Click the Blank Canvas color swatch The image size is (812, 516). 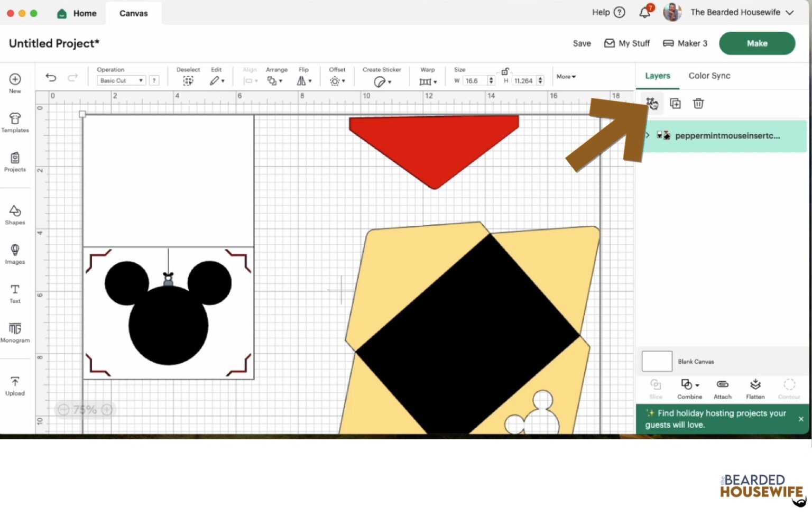(657, 362)
